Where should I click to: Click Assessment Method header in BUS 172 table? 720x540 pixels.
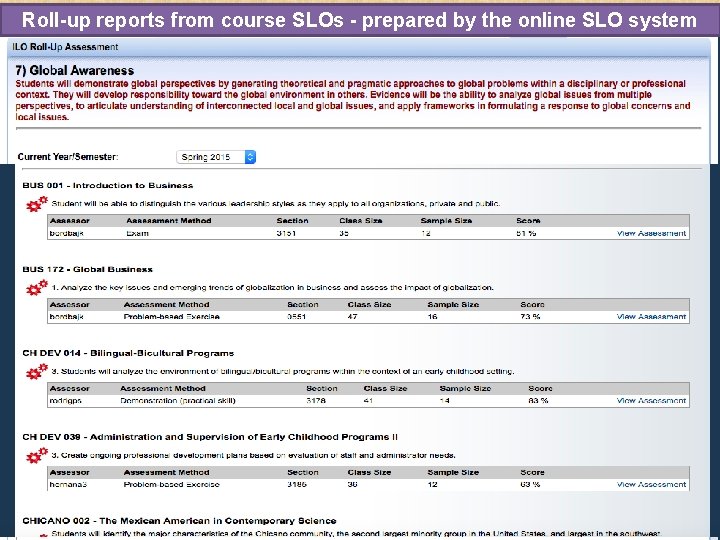point(166,305)
